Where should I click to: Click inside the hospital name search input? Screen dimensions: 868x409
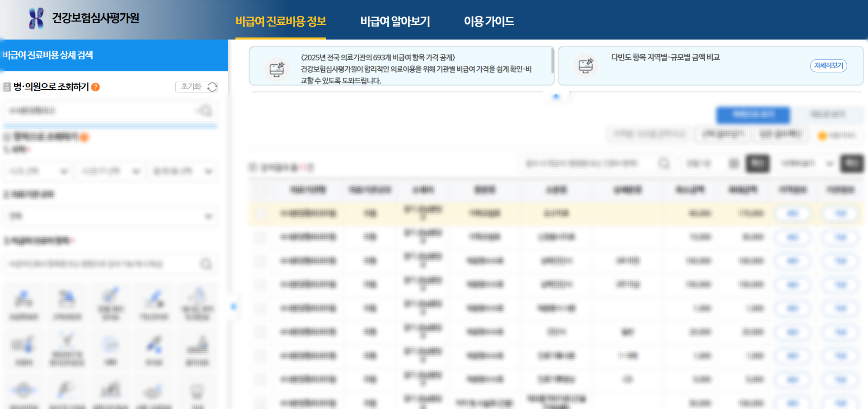pyautogui.click(x=98, y=110)
